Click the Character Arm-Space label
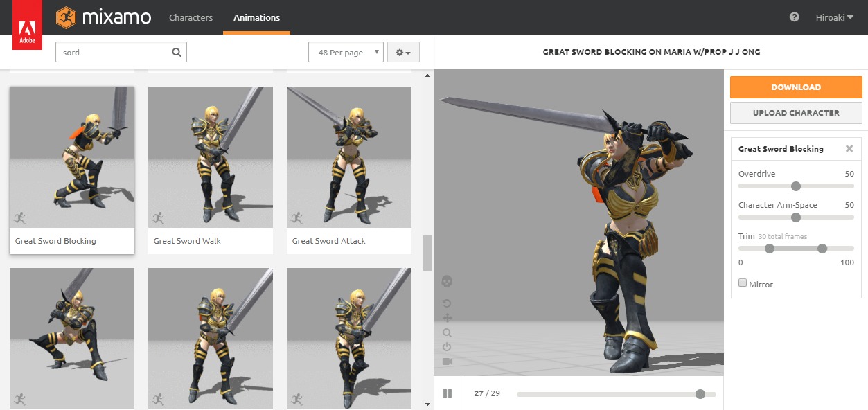The height and width of the screenshot is (410, 868). point(778,205)
